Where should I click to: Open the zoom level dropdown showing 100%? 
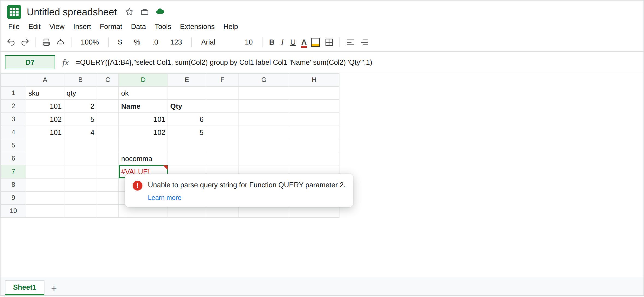[x=90, y=42]
